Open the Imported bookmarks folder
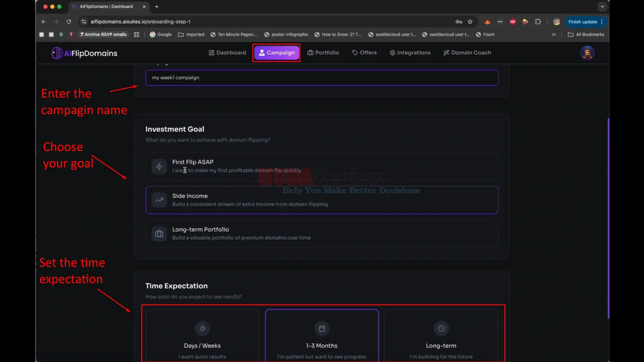This screenshot has height=362, width=644. pos(191,35)
